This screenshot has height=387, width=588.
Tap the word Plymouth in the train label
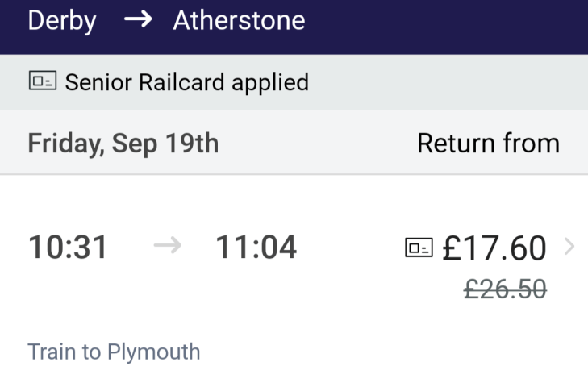point(153,352)
